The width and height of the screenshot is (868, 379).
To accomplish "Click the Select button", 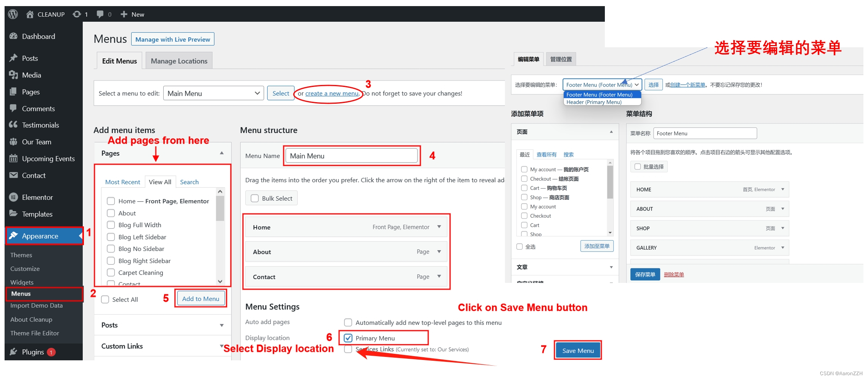I will tap(281, 93).
